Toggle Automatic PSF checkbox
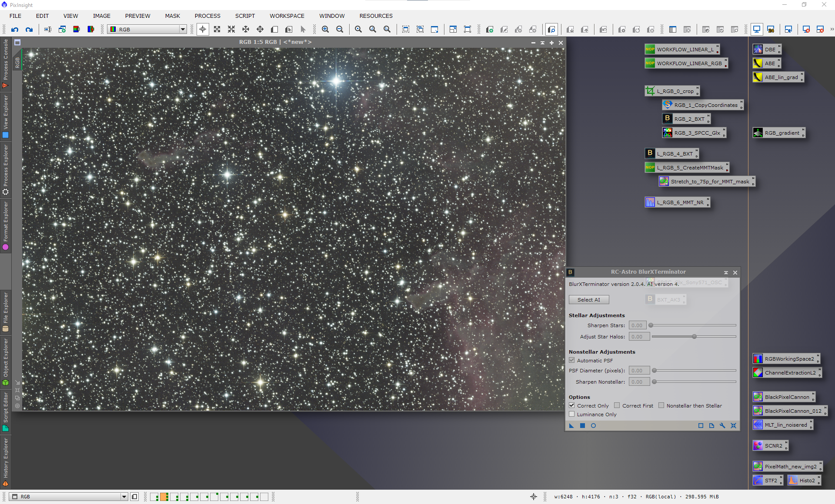 (x=572, y=360)
